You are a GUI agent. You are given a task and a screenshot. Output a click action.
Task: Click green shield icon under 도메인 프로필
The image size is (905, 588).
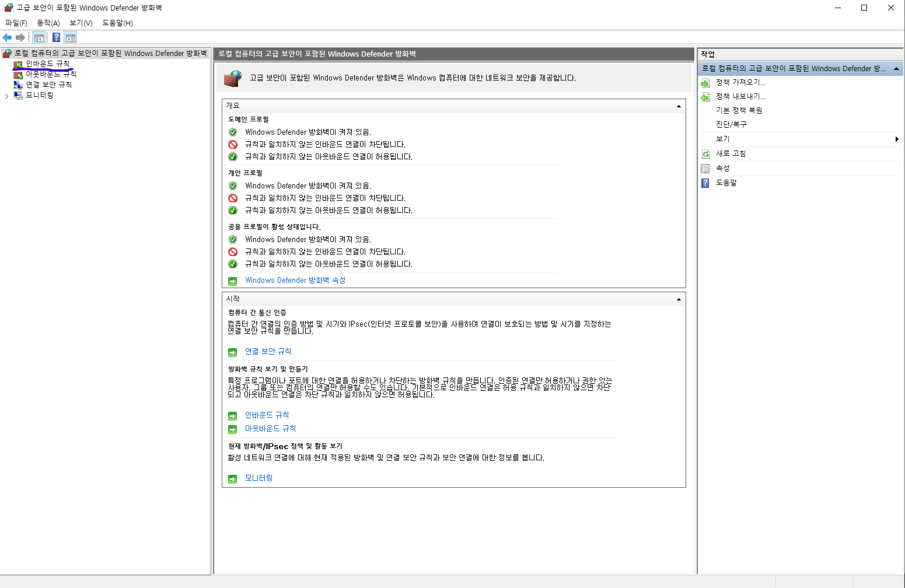pos(233,132)
